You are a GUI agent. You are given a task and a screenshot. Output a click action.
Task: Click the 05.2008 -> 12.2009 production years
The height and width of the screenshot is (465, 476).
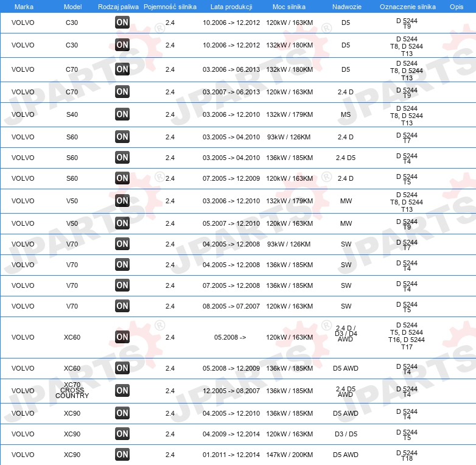tap(231, 368)
